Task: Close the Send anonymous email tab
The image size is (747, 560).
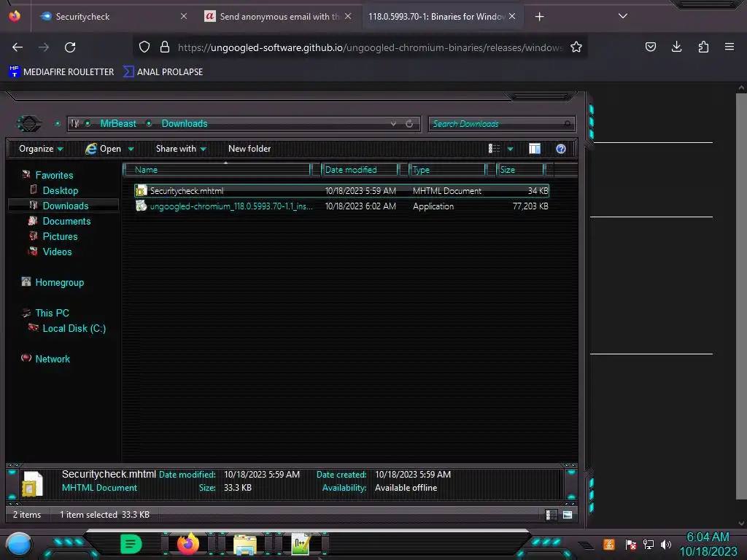Action: tap(348, 16)
